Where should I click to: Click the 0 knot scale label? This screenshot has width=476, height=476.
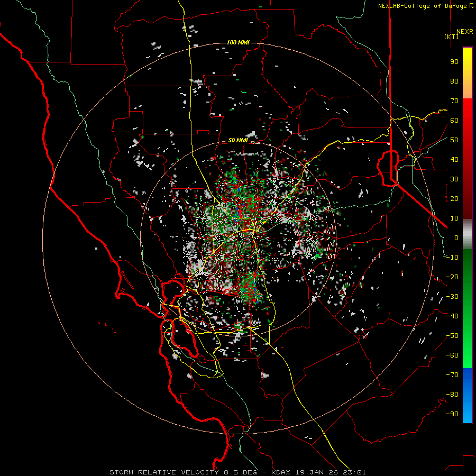(x=456, y=238)
